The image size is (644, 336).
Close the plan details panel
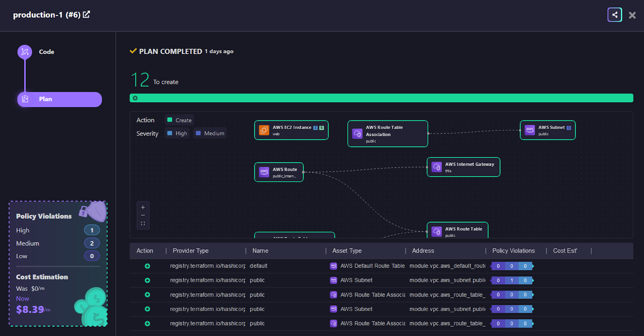click(x=632, y=15)
